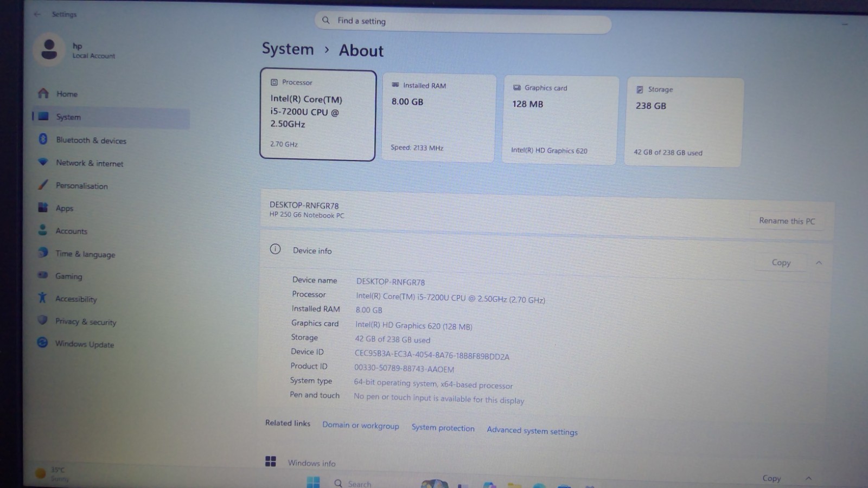Click the Home house icon
Viewport: 868px width, 488px height.
click(43, 93)
